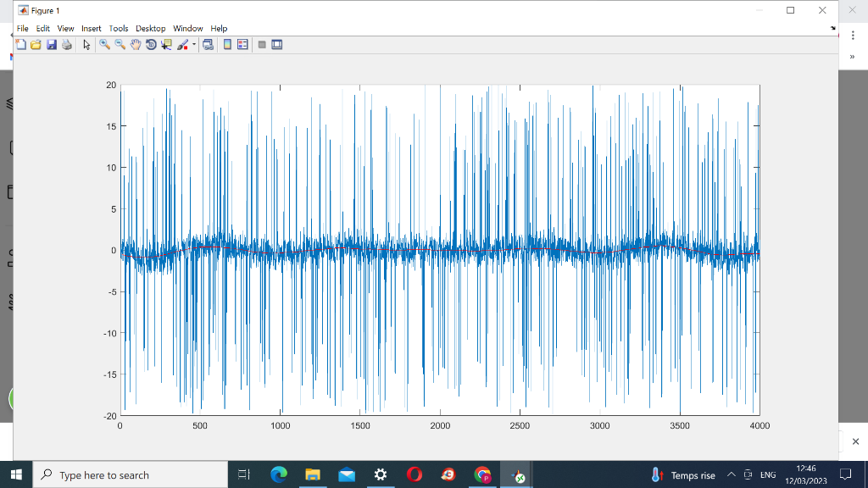Show hidden system tray icons
The width and height of the screenshot is (868, 488).
(x=731, y=474)
